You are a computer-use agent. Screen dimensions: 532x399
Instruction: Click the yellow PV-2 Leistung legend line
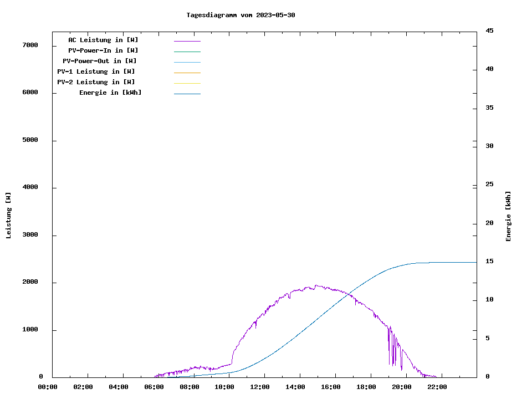187,83
